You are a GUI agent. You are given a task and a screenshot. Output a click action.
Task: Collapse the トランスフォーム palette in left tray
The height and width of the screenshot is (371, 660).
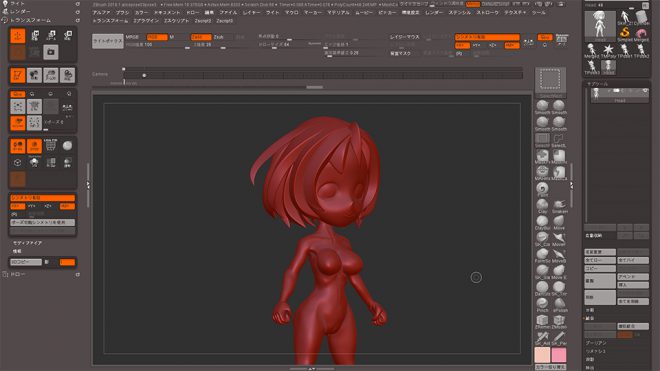tap(30, 20)
